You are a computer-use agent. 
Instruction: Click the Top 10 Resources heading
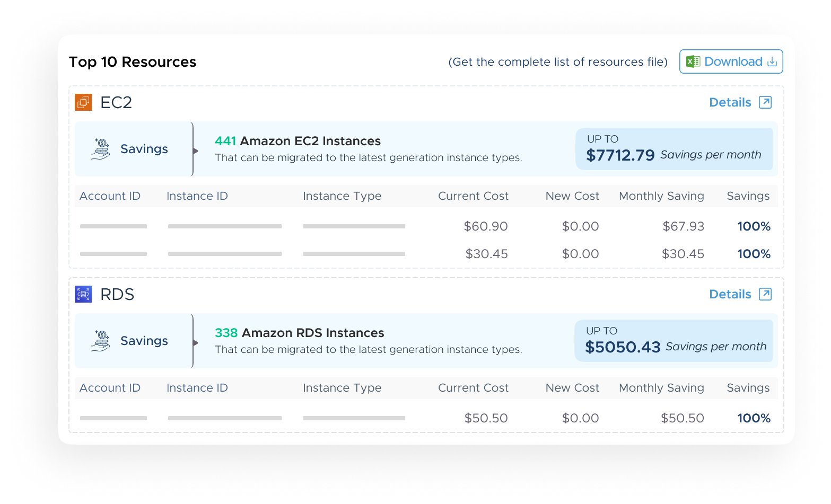132,61
